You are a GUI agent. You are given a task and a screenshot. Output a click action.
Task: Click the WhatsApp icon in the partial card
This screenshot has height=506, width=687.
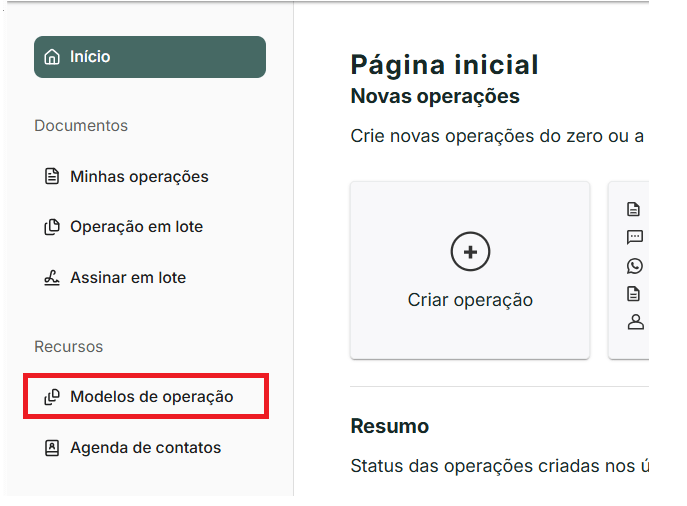point(634,266)
